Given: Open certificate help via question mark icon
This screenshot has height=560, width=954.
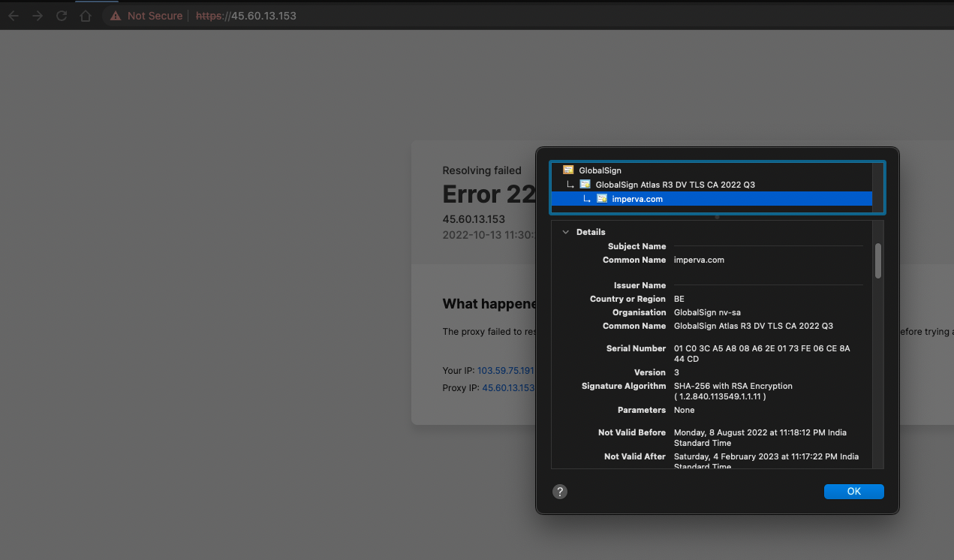Looking at the screenshot, I should pos(560,492).
